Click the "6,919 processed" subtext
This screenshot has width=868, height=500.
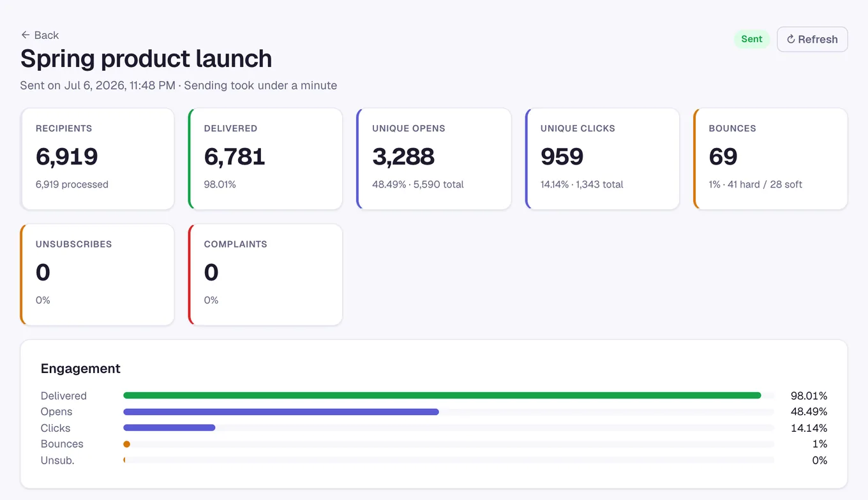tap(72, 184)
